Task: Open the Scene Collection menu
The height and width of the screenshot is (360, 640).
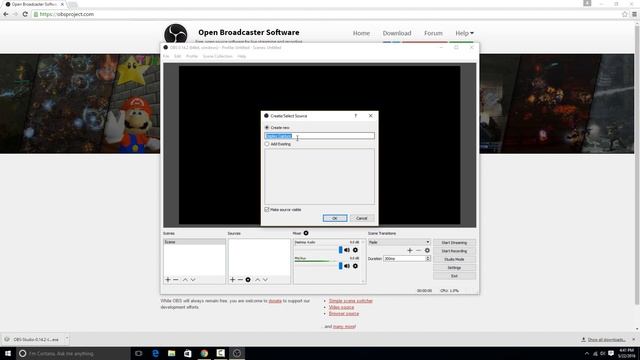Action: pyautogui.click(x=217, y=56)
